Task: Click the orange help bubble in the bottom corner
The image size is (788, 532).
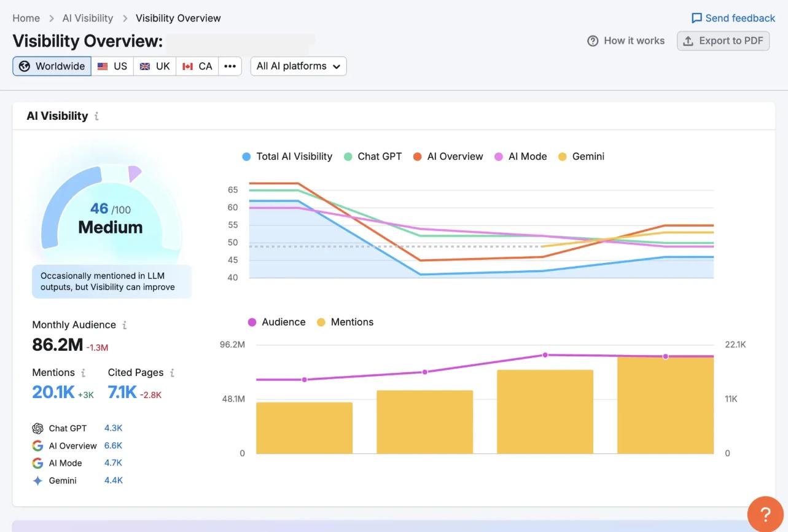Action: point(765,514)
